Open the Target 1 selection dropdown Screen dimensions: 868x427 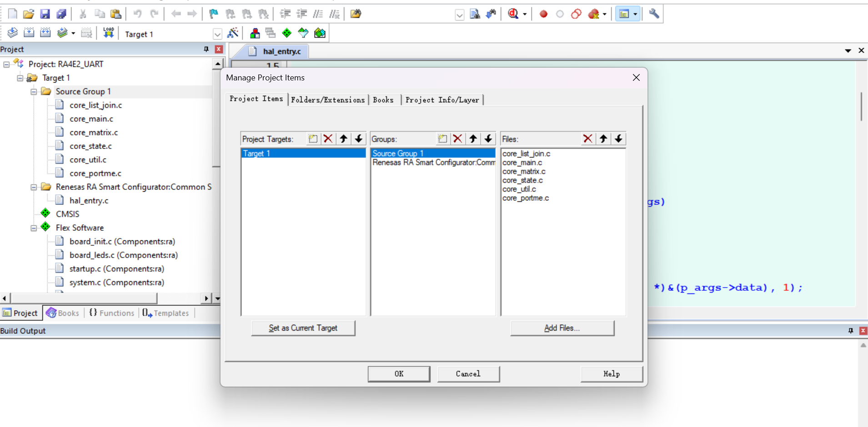tap(217, 34)
